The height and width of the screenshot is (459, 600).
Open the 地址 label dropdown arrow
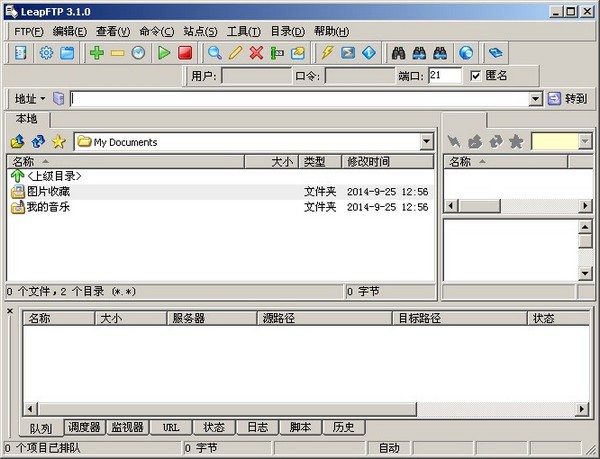(x=42, y=99)
